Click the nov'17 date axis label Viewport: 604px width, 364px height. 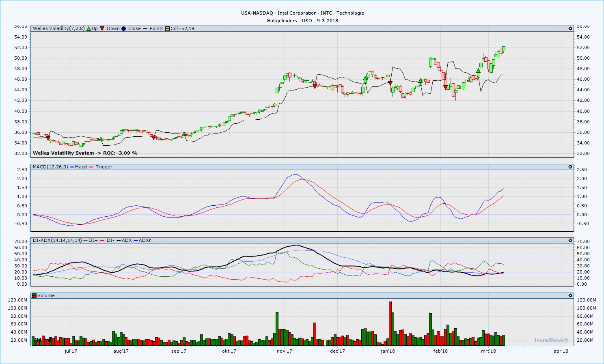(x=285, y=351)
